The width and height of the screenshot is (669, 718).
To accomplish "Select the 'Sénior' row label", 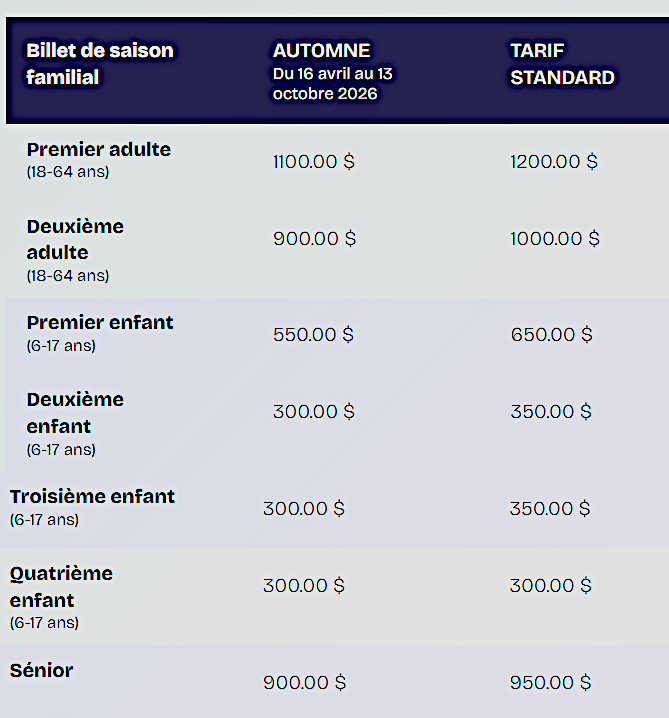I will pyautogui.click(x=41, y=670).
